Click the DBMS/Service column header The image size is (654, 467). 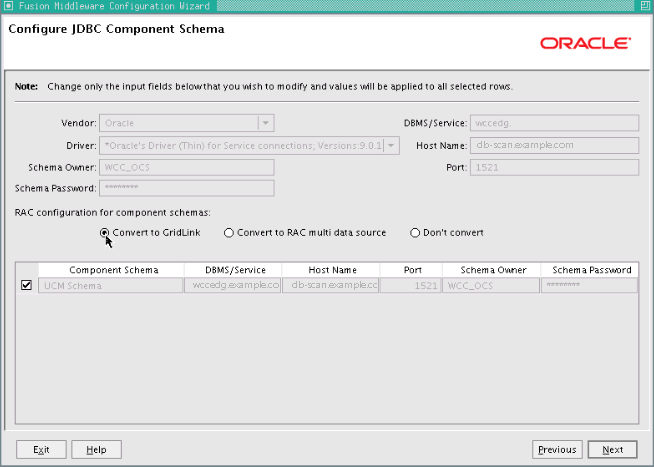pyautogui.click(x=233, y=270)
